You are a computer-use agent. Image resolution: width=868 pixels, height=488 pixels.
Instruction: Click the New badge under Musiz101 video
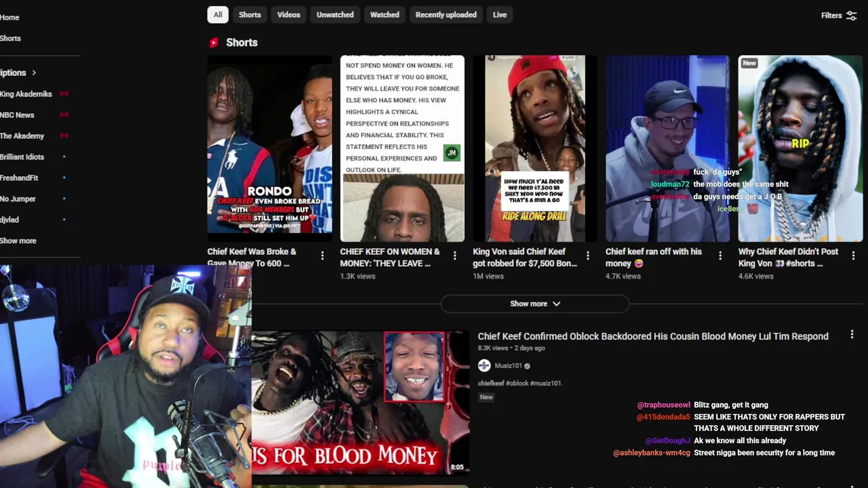click(486, 397)
